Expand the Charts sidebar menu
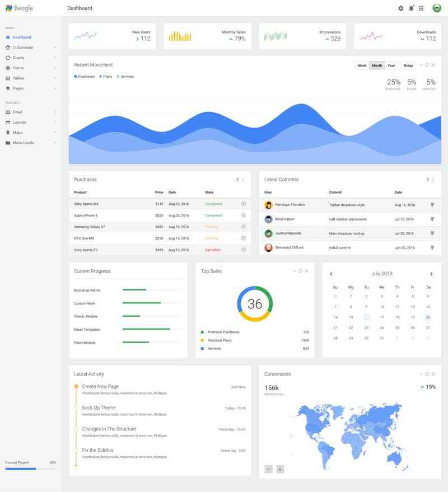The width and height of the screenshot is (448, 492). 30,58
